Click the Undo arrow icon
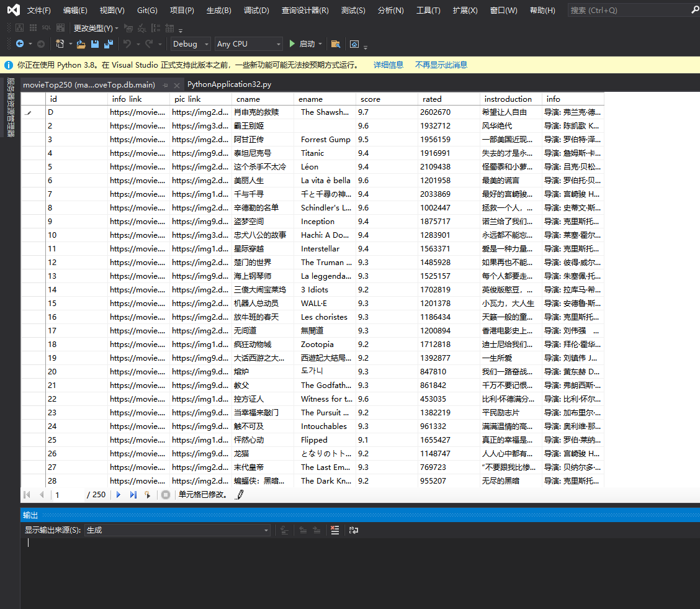 click(x=127, y=43)
